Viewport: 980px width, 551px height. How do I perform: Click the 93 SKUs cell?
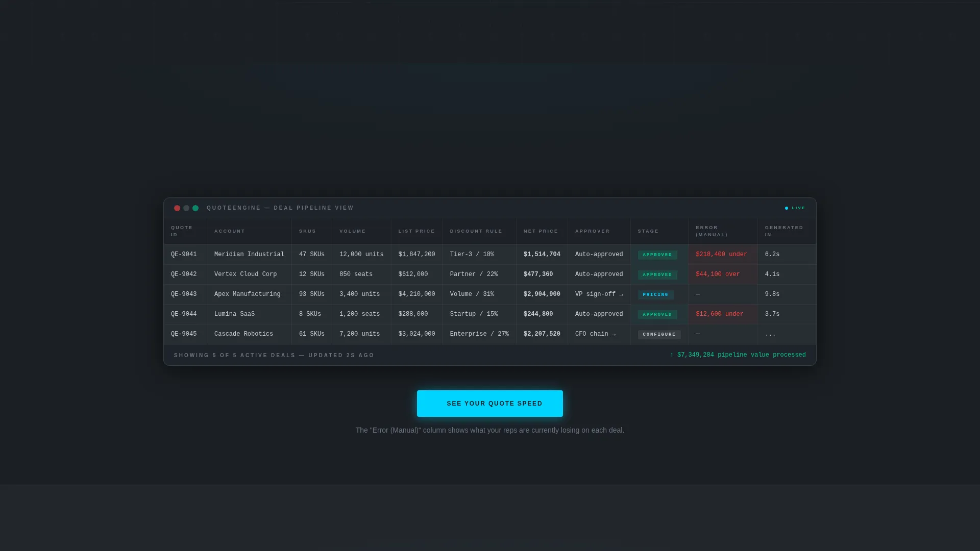pyautogui.click(x=312, y=294)
